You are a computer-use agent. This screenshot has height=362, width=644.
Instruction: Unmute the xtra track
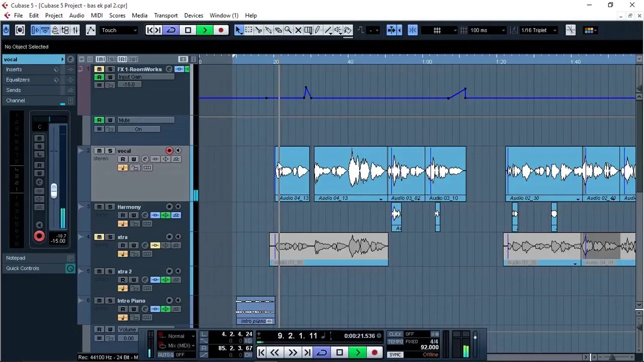100,237
